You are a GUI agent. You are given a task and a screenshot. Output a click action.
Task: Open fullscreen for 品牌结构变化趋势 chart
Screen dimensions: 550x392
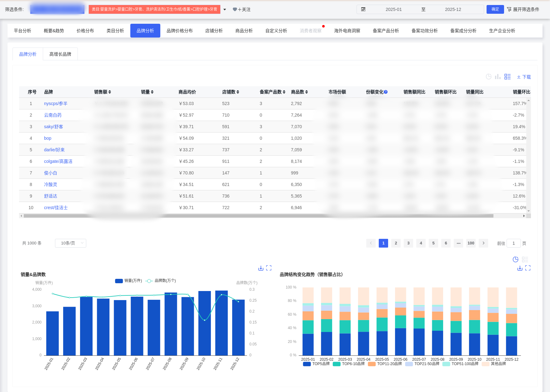pos(528,268)
